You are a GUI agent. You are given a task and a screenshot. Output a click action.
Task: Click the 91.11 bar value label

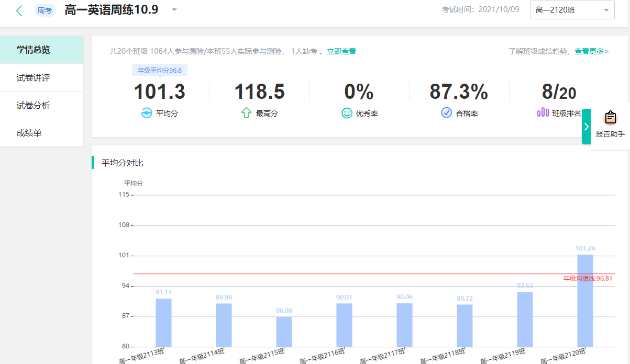click(163, 292)
